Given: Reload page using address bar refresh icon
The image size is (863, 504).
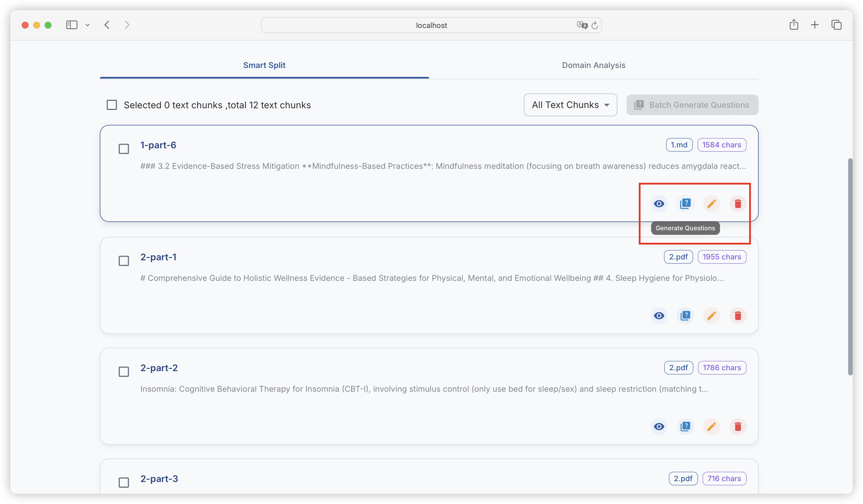Looking at the screenshot, I should (595, 25).
